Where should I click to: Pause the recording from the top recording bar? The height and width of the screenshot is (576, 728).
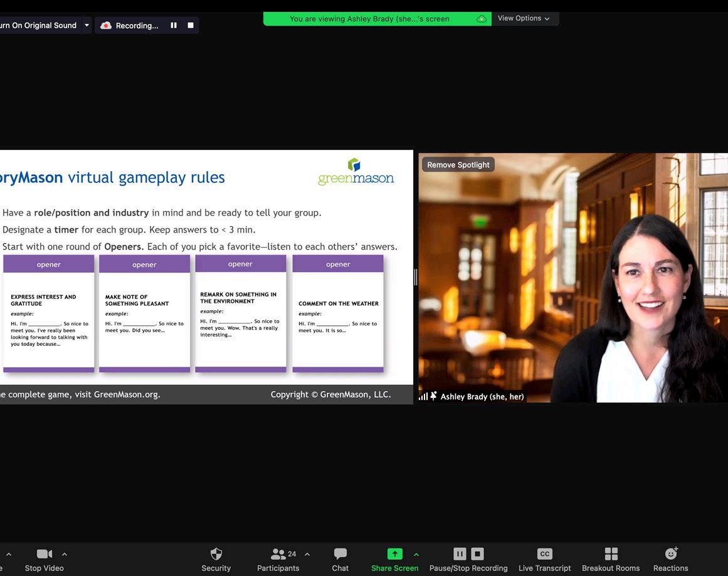pos(173,25)
